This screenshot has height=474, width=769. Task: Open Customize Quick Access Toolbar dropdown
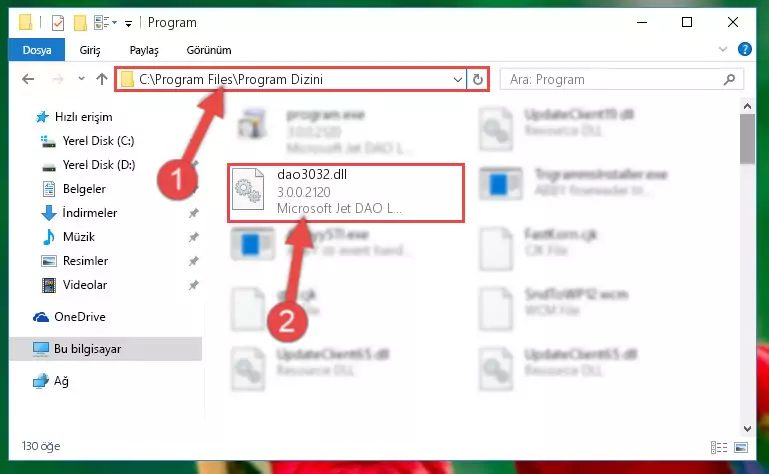128,23
